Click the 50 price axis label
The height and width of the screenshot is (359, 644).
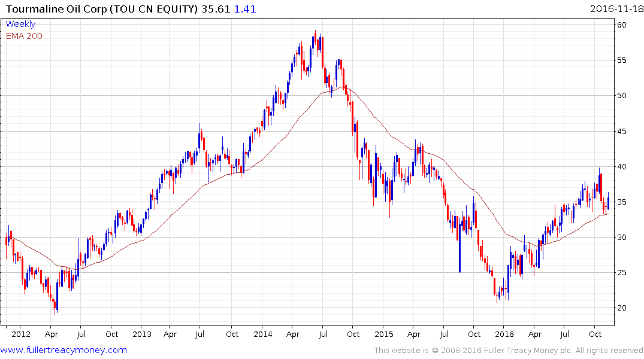[622, 96]
